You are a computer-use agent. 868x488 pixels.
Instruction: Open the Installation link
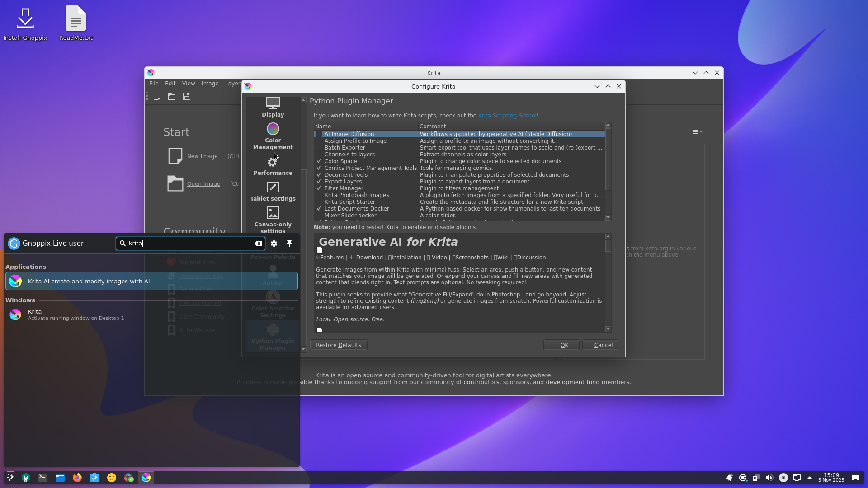point(406,258)
